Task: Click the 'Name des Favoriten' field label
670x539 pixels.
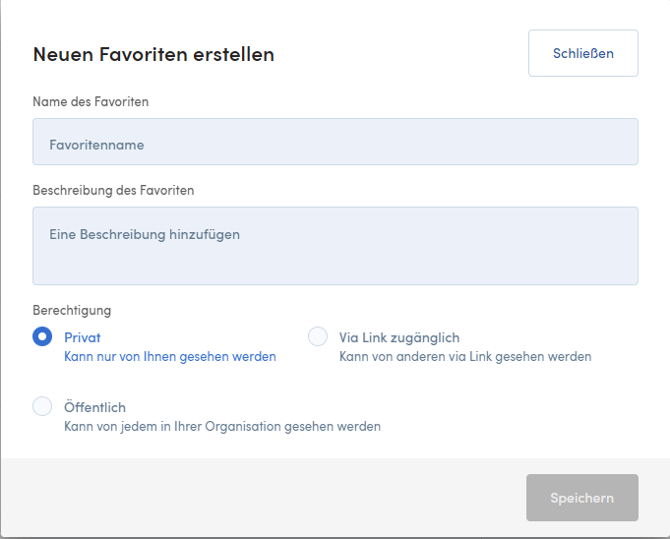Action: coord(91,102)
